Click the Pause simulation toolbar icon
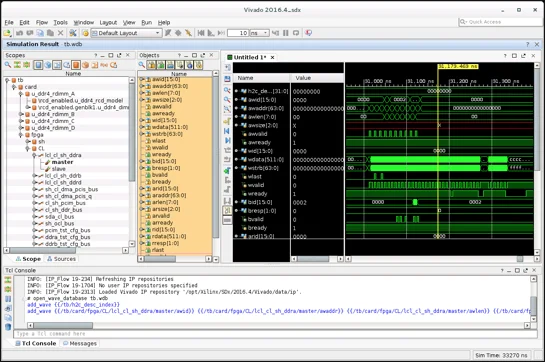 click(x=286, y=33)
